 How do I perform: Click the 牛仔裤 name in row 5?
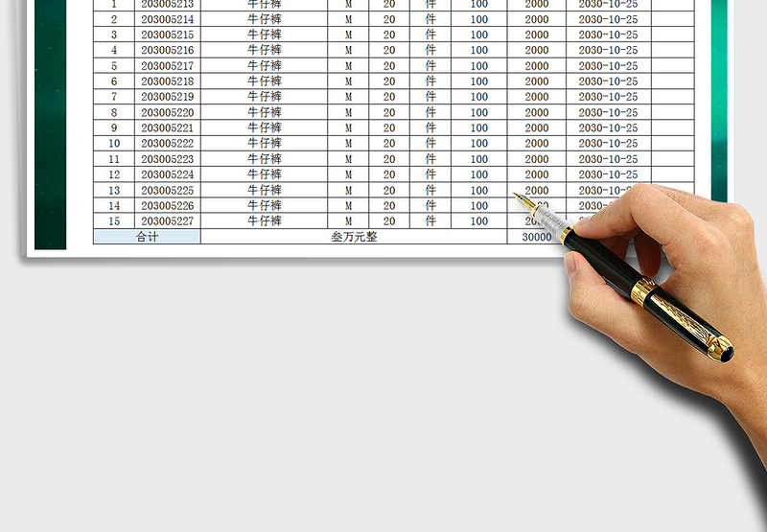click(x=265, y=65)
